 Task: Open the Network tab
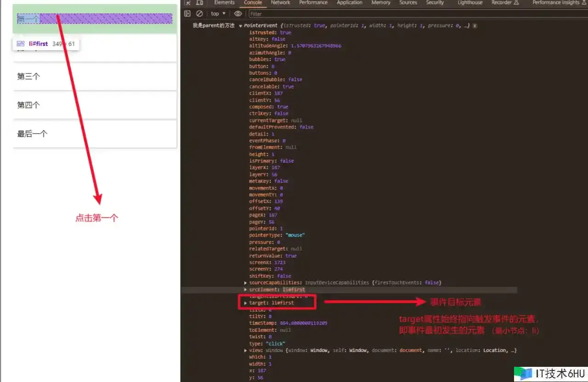[280, 2]
